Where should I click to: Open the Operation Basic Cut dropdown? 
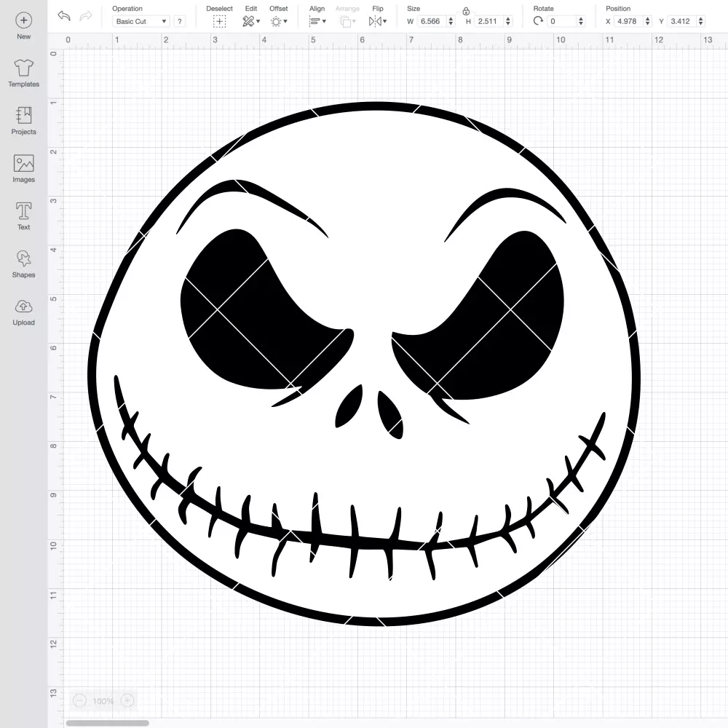pos(141,21)
